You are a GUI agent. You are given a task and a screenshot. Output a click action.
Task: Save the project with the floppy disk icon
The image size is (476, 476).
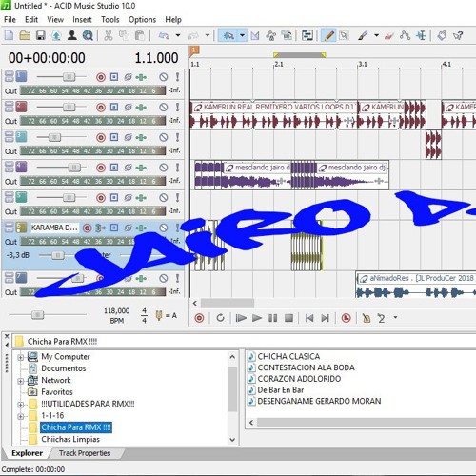pyautogui.click(x=41, y=35)
